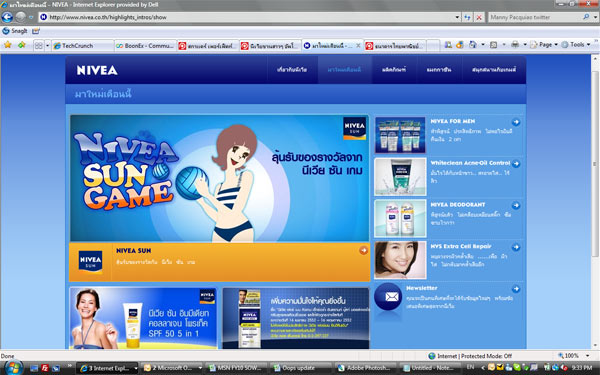Click the arrow beside NVS Extra Cell Repair
Screen dimensions: 600x375
[x=516, y=247]
